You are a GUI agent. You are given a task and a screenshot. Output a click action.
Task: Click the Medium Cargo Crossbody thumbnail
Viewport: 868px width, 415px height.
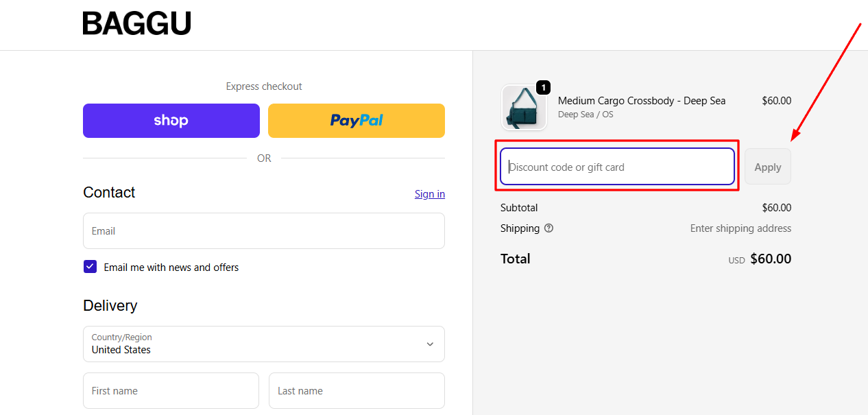[x=523, y=107]
